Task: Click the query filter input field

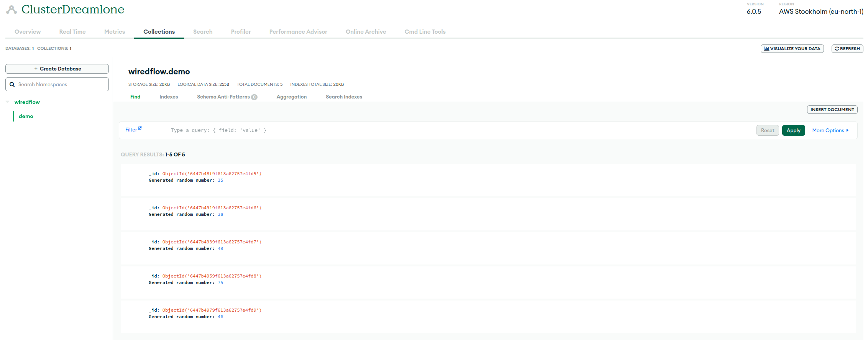Action: pyautogui.click(x=460, y=130)
